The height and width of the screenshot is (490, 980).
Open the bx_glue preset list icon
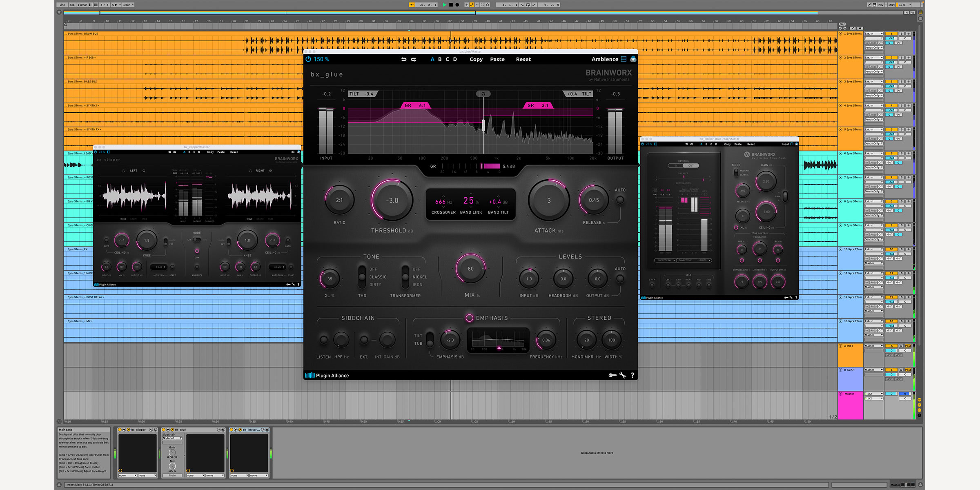(624, 59)
